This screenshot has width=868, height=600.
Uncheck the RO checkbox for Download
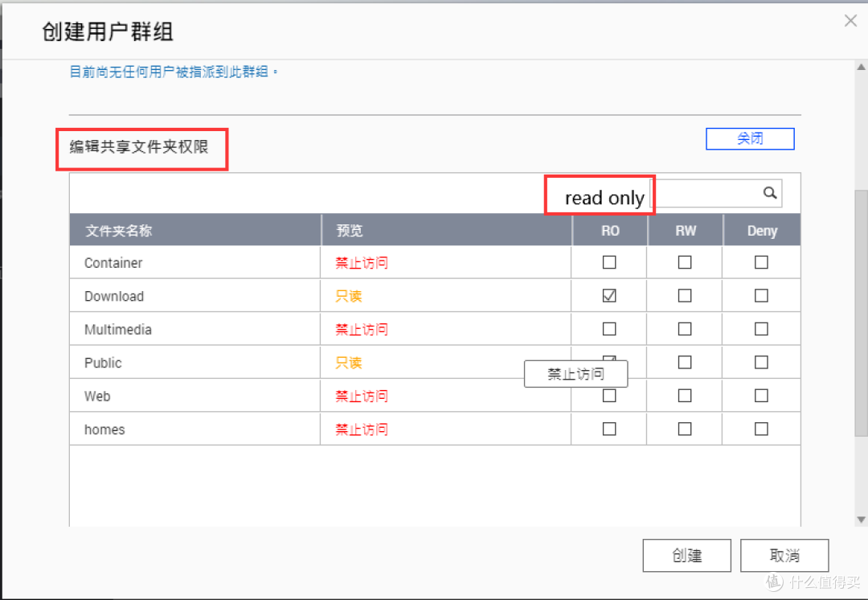pos(608,295)
